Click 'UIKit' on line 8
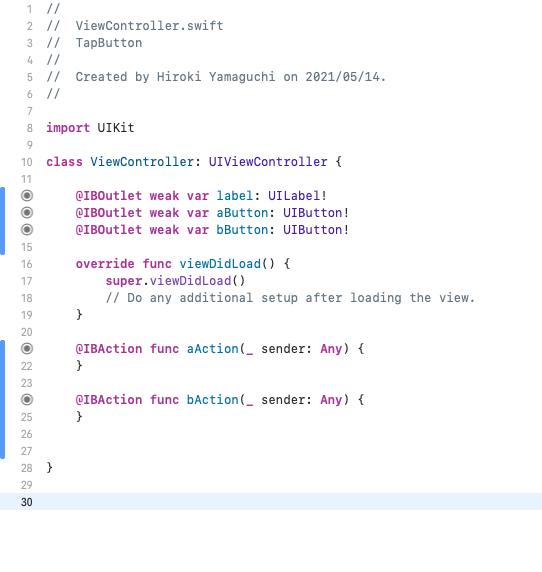542x572 pixels. 116,128
